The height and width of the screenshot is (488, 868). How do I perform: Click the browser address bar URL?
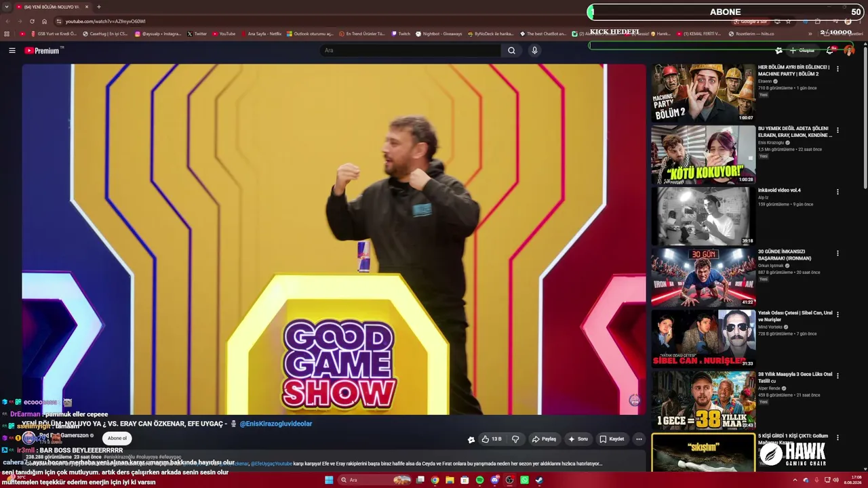tap(105, 21)
